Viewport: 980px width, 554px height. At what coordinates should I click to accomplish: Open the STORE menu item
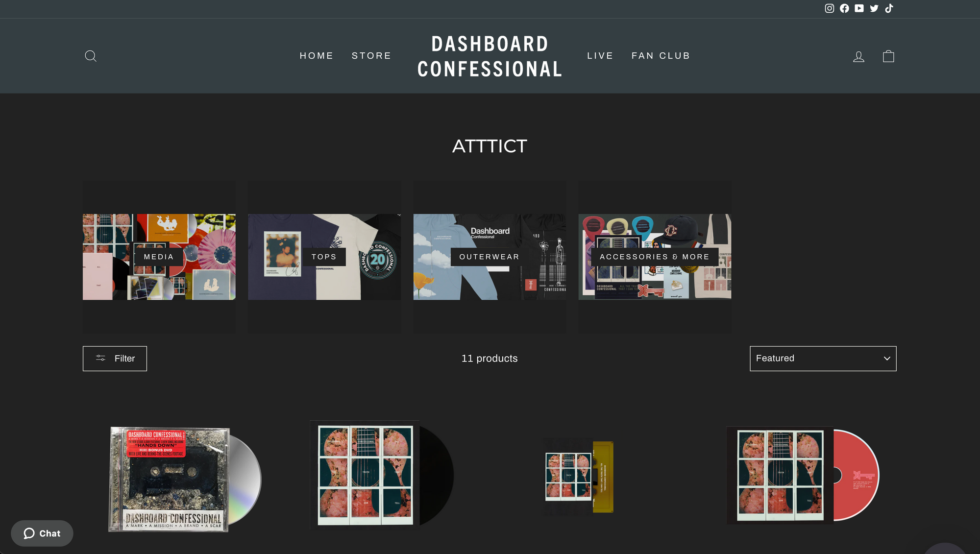371,56
